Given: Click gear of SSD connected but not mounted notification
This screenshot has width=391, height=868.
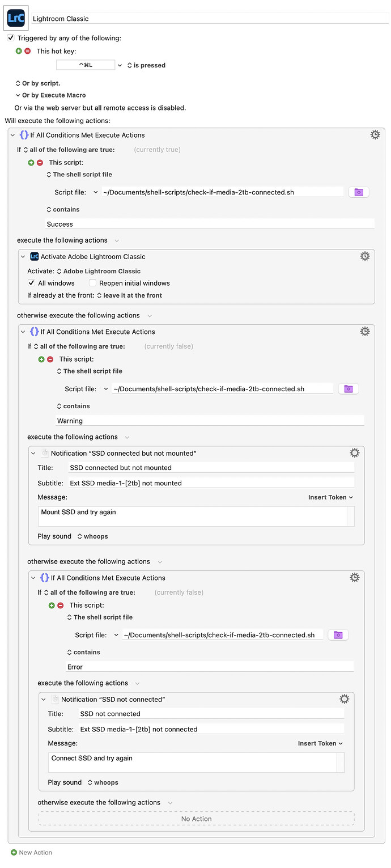Looking at the screenshot, I should [x=354, y=452].
